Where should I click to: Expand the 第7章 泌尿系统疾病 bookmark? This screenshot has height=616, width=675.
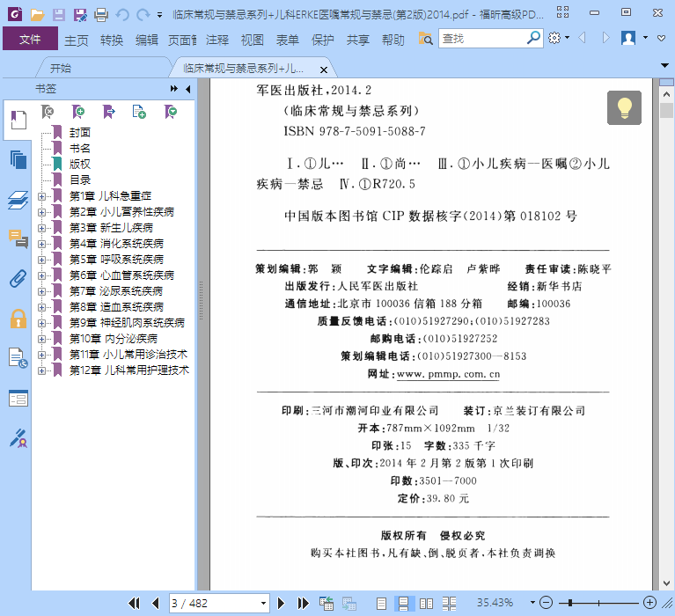pos(41,292)
